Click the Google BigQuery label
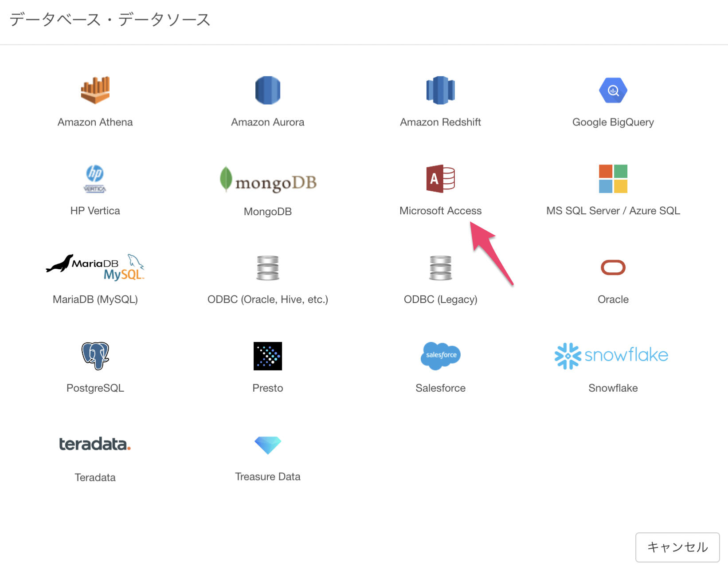Viewport: 728px width, 566px height. (613, 122)
